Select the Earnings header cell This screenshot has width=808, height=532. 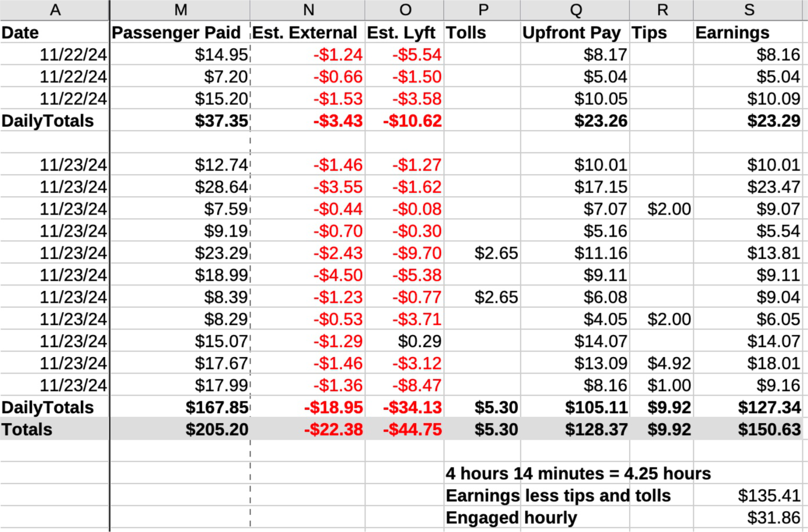tap(732, 33)
